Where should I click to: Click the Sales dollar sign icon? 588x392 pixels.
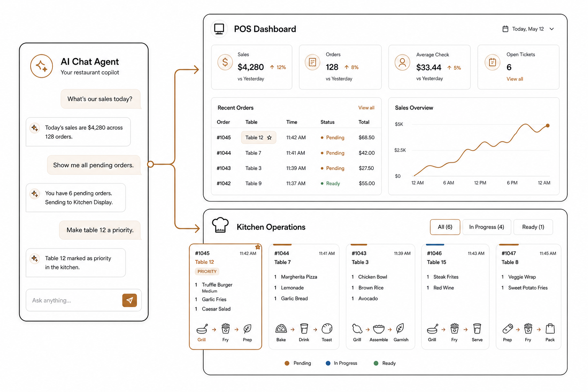pyautogui.click(x=225, y=62)
